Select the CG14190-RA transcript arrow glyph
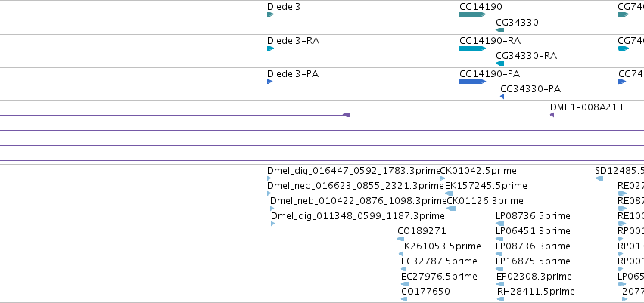 [x=472, y=48]
